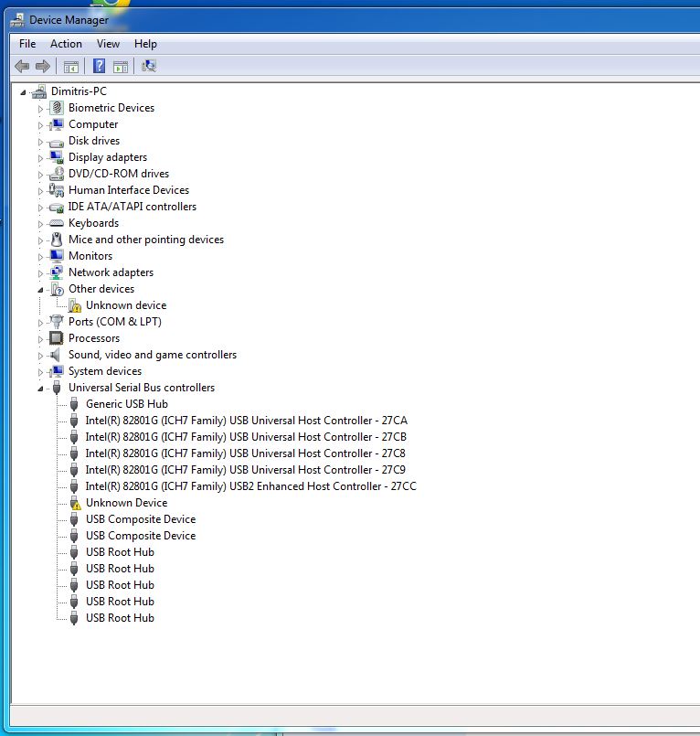Click the Mice and pointing devices icon
Viewport: 700px width, 736px height.
[x=57, y=240]
